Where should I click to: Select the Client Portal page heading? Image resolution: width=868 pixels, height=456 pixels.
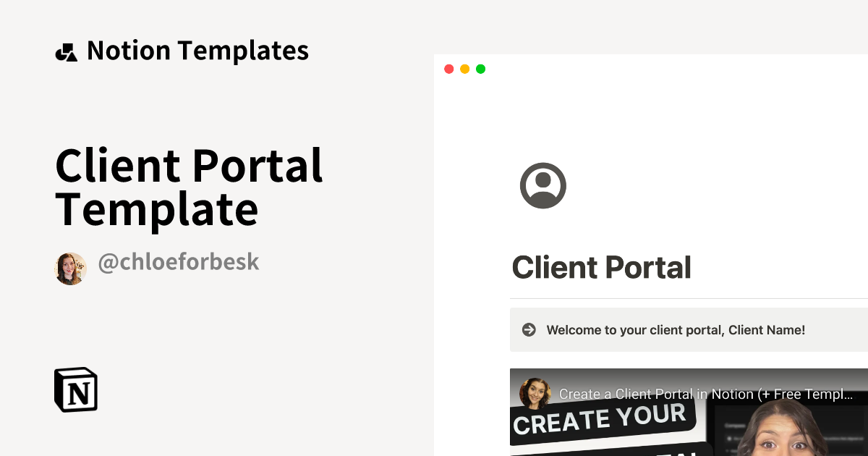(601, 268)
